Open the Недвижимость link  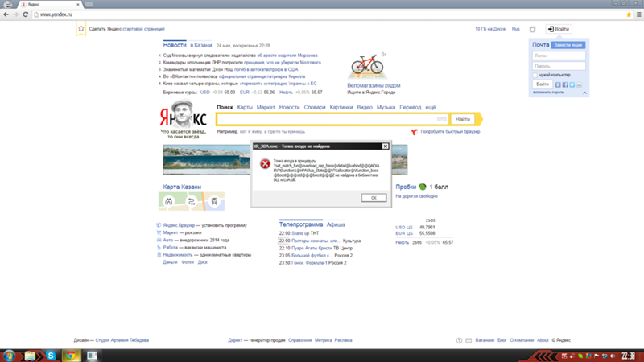[x=178, y=255]
